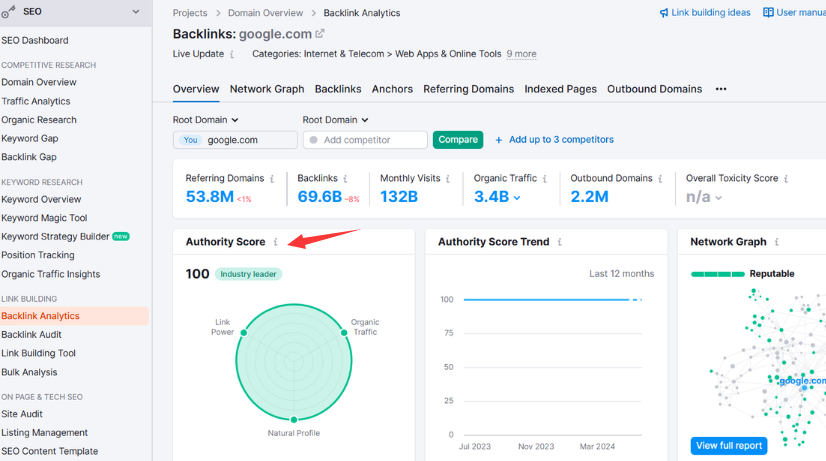Click Add up to 3 competitors link
This screenshot has height=461, width=826.
coord(554,140)
